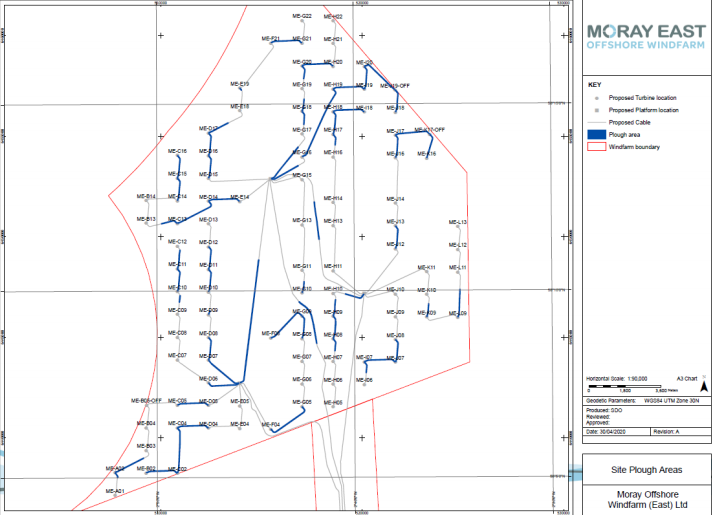Screen dimensions: 712x515
Task: Click the red Windfarm boundary legend swatch
Action: (x=597, y=147)
